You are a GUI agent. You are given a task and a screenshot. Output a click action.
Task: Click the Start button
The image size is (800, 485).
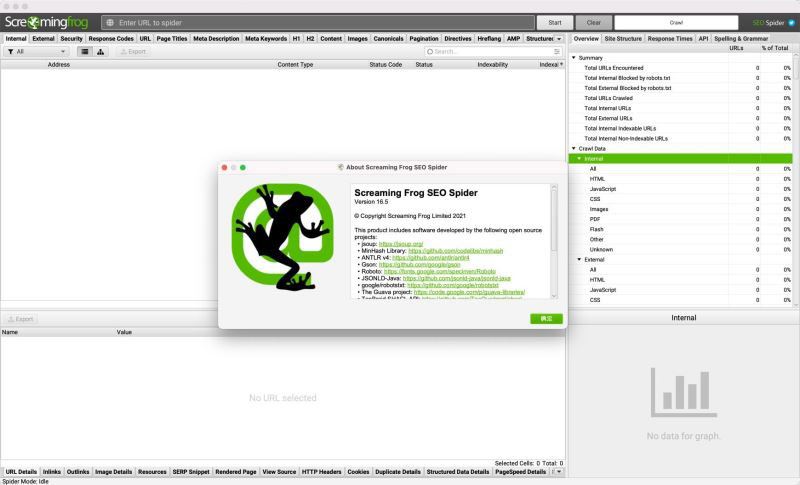pos(555,22)
